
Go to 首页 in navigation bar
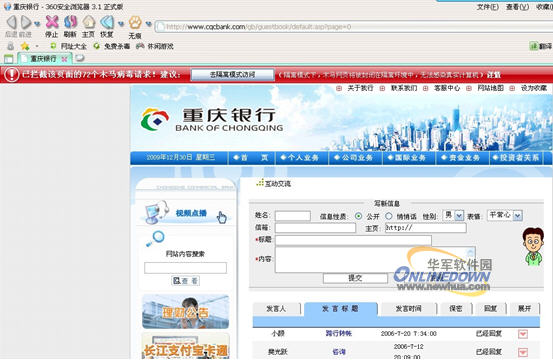251,158
